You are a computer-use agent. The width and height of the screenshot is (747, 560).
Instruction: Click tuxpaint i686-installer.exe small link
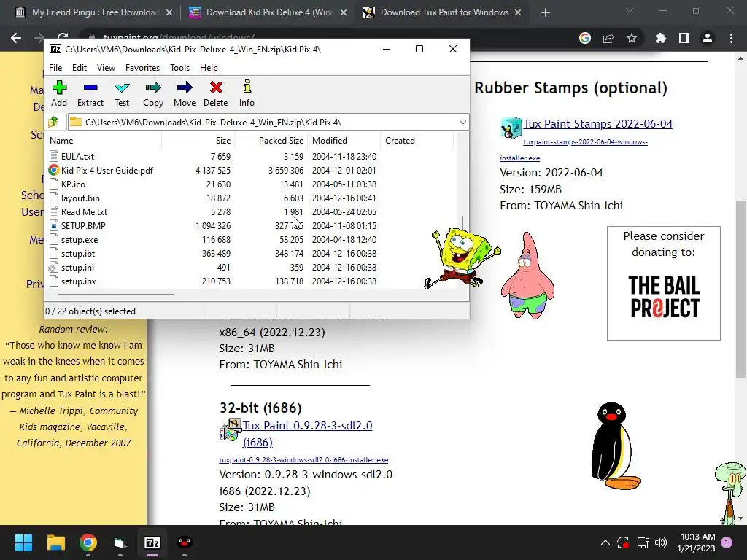(x=303, y=459)
